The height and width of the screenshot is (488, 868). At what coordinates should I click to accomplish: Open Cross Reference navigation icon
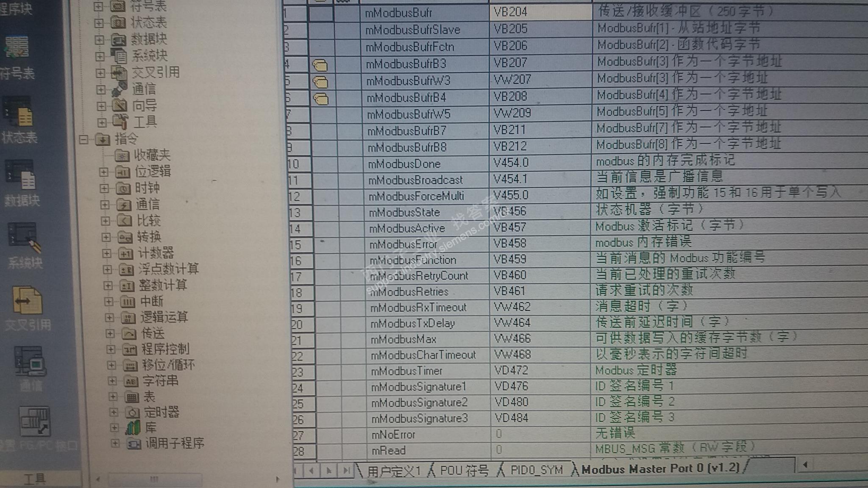coord(27,300)
